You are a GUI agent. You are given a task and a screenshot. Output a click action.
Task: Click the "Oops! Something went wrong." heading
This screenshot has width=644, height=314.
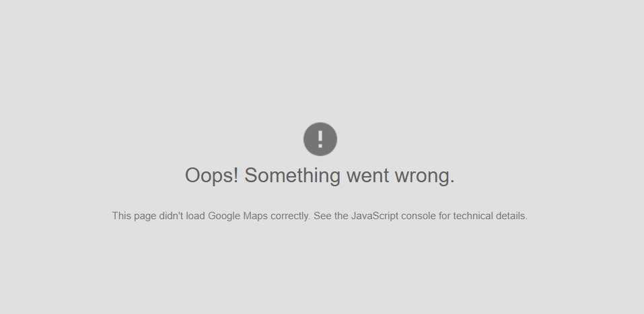[x=320, y=175]
